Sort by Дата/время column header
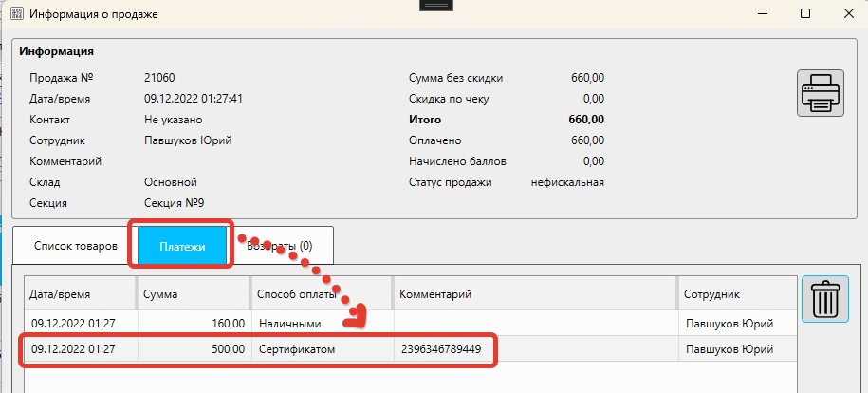Screen dimensions: 868x393 [x=80, y=294]
